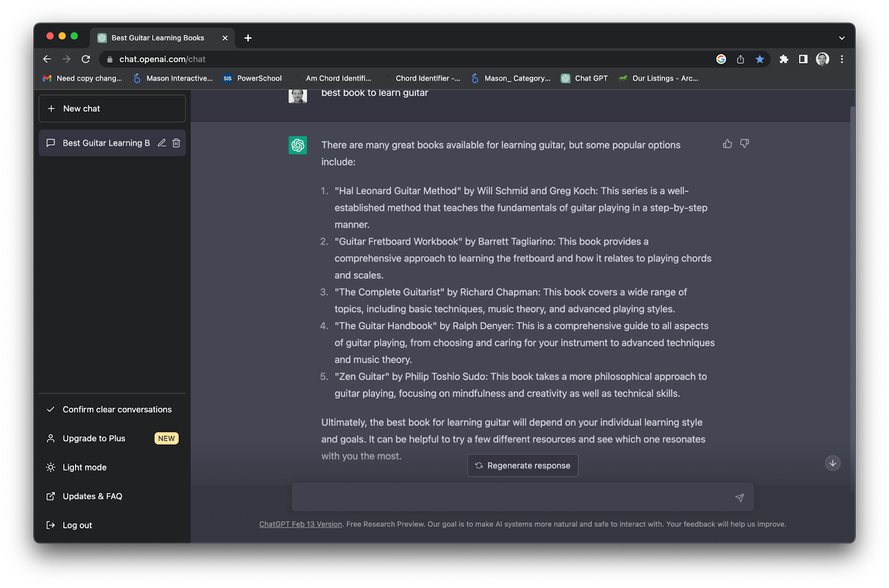
Task: Click the "The Guitar Handbook" list item text
Action: point(525,343)
